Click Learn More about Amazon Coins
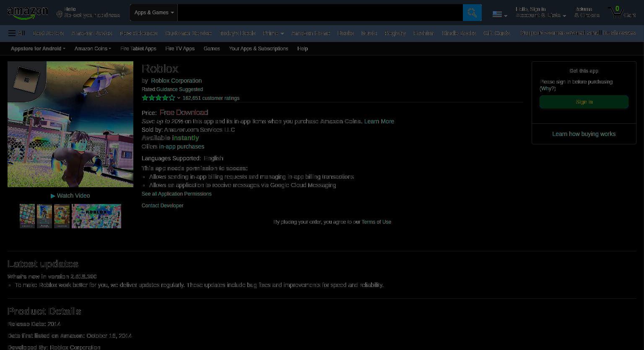 (379, 121)
